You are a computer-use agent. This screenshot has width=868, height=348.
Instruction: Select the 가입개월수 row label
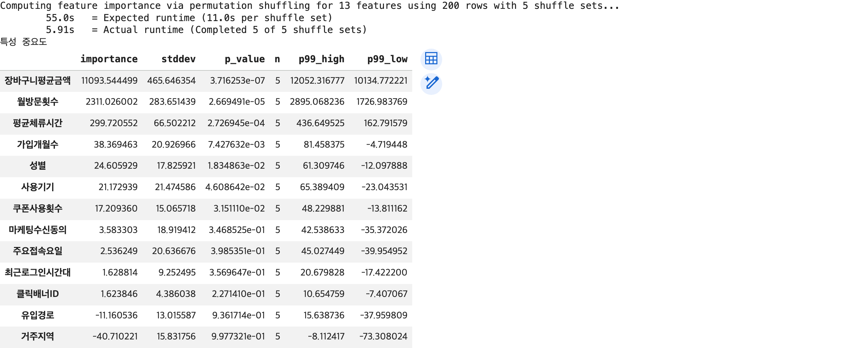pyautogui.click(x=37, y=145)
